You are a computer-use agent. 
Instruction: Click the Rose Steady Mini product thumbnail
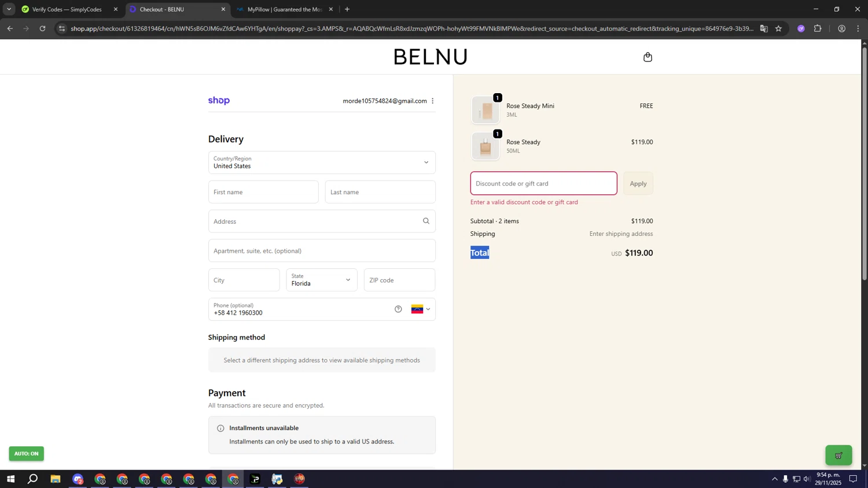[x=486, y=110]
